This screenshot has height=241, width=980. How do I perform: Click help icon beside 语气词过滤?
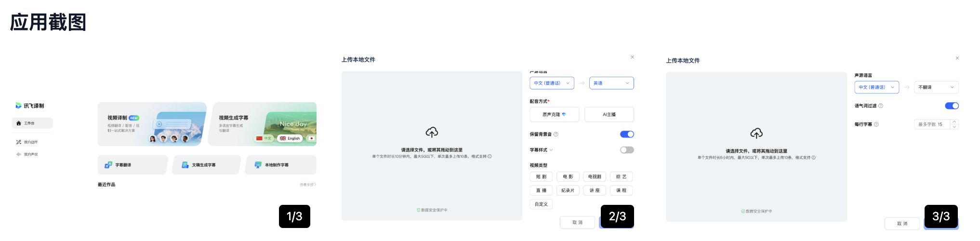click(881, 106)
